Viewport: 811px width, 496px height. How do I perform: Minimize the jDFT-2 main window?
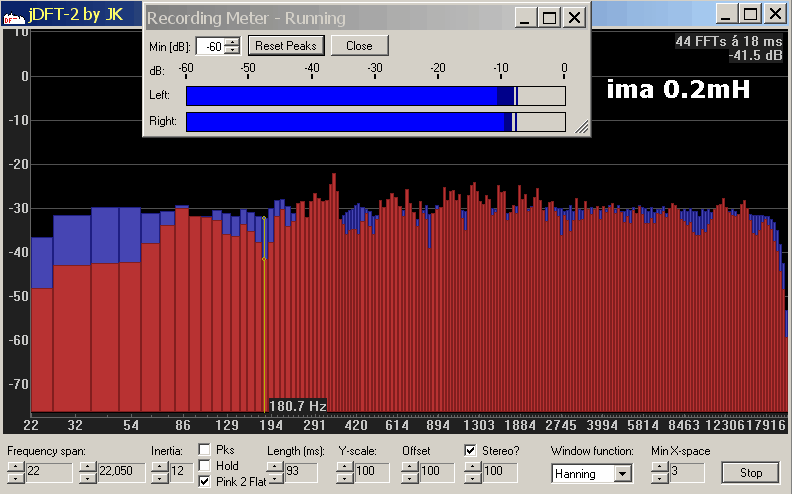pyautogui.click(x=726, y=14)
